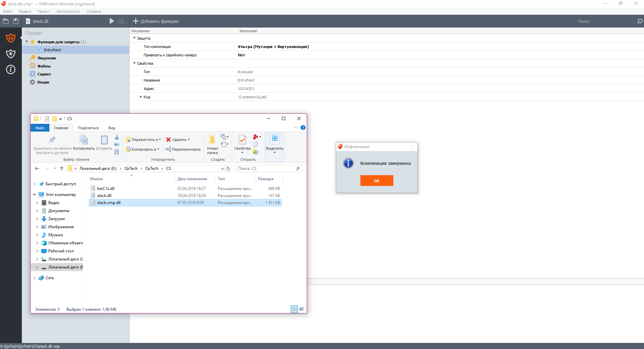Open Копировать в dropdown
Viewport: 644px width, 349px height.
[143, 149]
